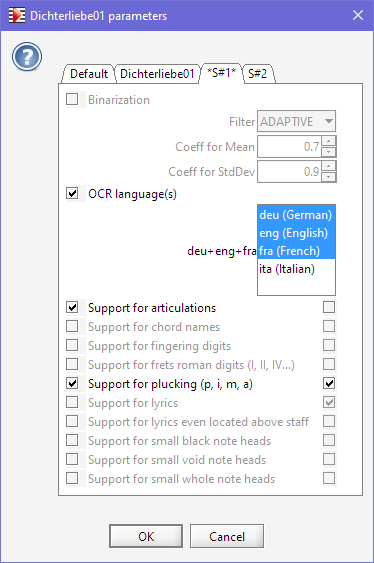374x563 pixels.
Task: Click the OK button
Action: pyautogui.click(x=146, y=536)
